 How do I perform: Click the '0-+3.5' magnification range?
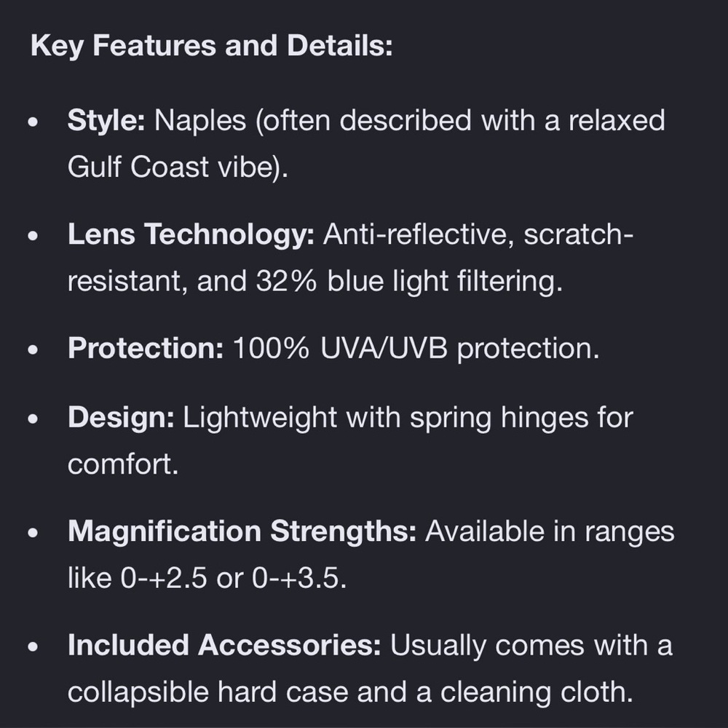click(296, 578)
